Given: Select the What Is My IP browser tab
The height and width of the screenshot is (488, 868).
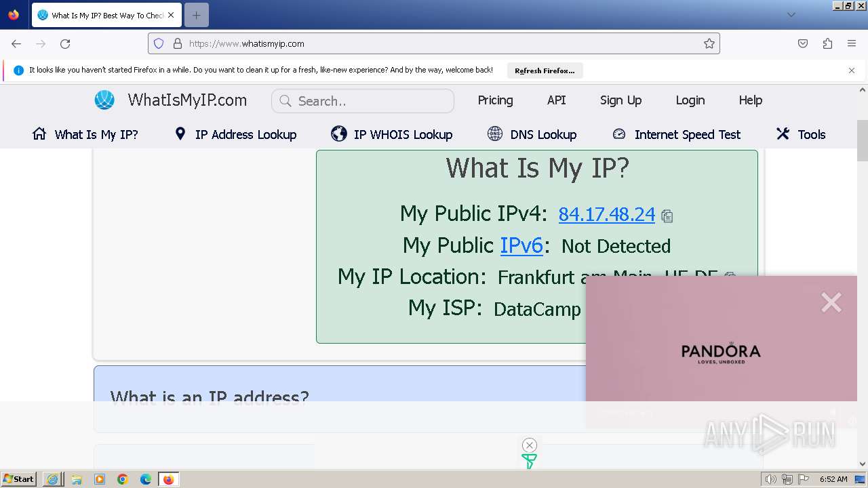Looking at the screenshot, I should click(106, 15).
